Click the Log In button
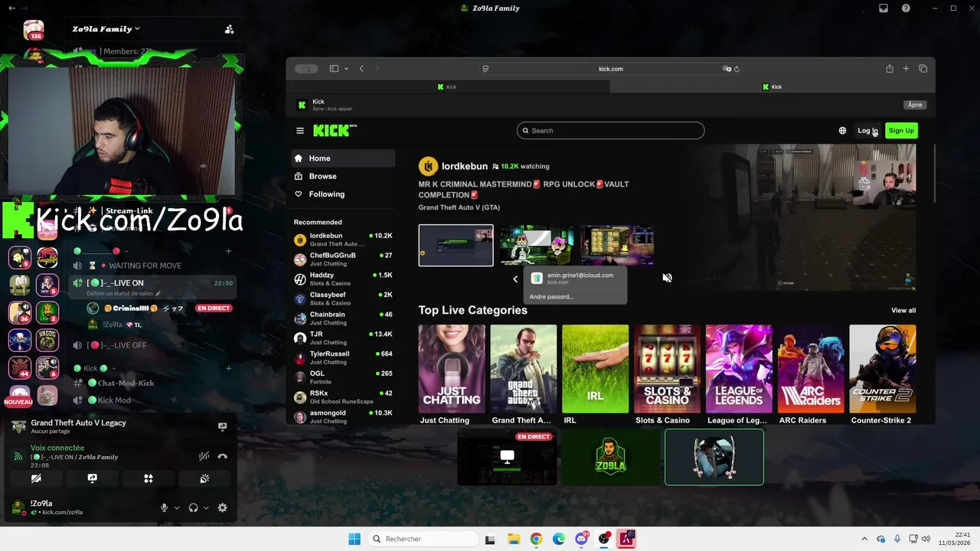This screenshot has width=980, height=551. click(x=867, y=131)
